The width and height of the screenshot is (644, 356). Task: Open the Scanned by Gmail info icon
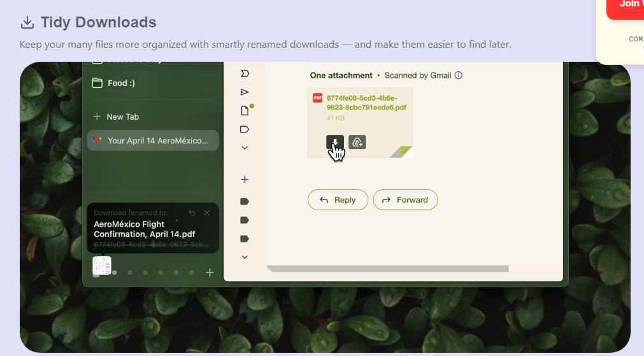pos(459,75)
